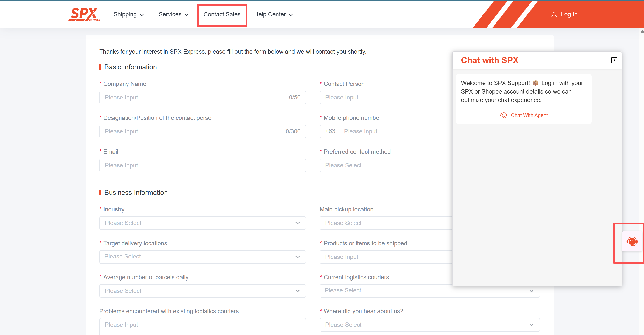Image resolution: width=644 pixels, height=335 pixels.
Task: Expand Target delivery locations dropdown
Action: click(202, 257)
